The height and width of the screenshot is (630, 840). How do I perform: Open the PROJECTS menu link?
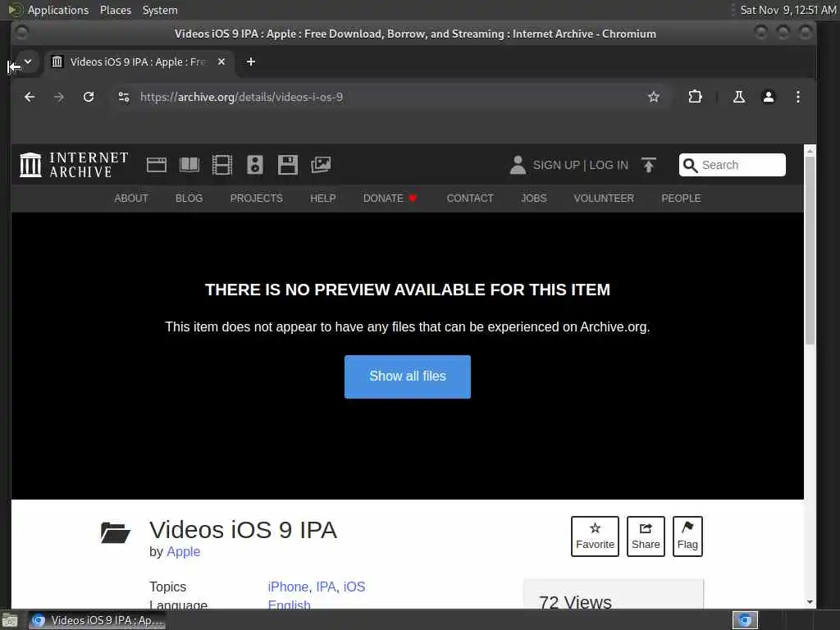[x=256, y=199]
